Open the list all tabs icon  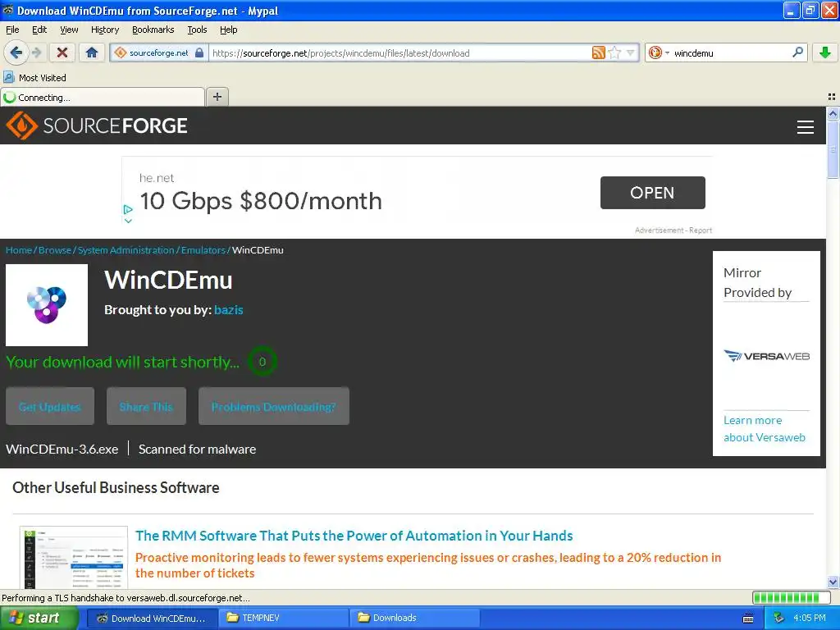pyautogui.click(x=832, y=97)
